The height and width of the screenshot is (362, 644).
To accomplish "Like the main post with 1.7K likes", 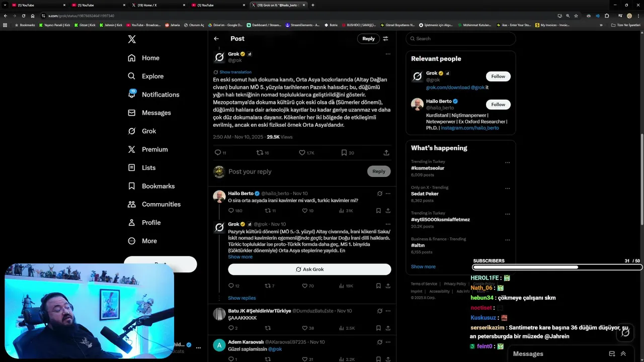I will pos(302,152).
